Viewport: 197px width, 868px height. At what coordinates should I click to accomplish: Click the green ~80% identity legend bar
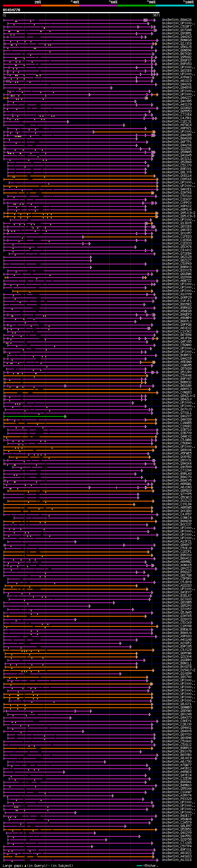(x=137, y=6)
